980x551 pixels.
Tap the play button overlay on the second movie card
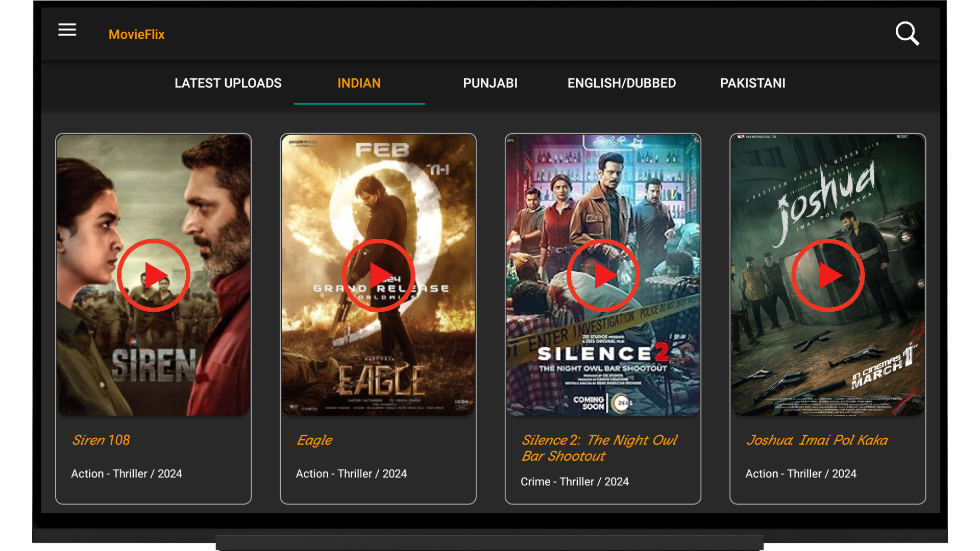click(378, 275)
